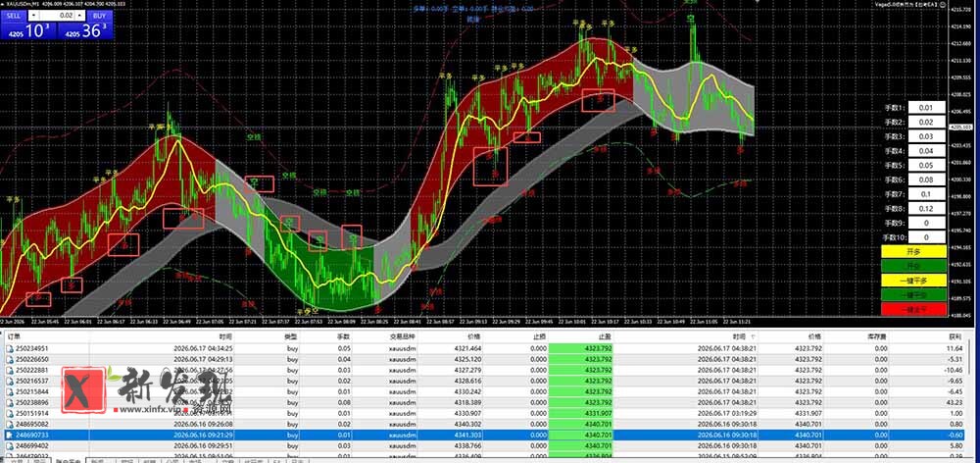This screenshot has width=980, height=463.
Task: Click the green button below 一键平多
Action: tap(913, 294)
